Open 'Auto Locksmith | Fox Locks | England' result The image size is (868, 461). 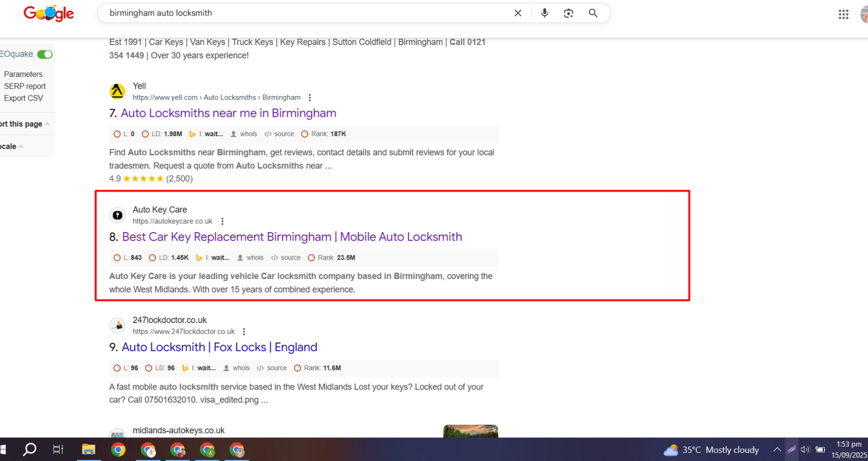pos(219,347)
